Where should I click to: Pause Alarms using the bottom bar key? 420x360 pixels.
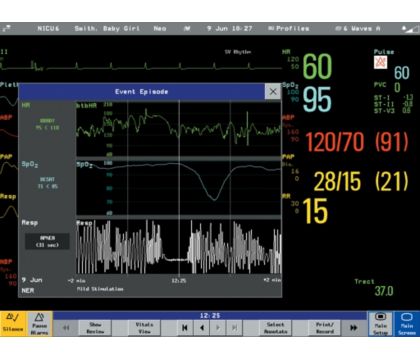coord(39,324)
